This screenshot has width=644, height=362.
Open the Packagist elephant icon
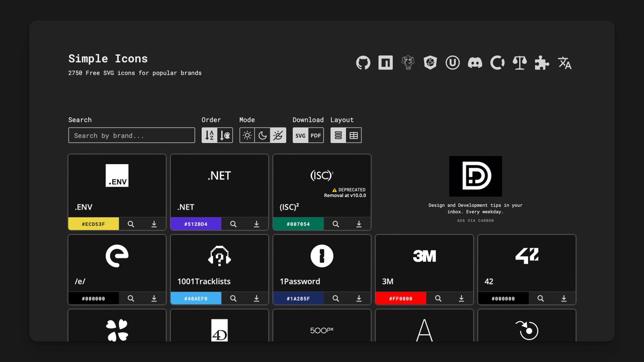pos(408,63)
